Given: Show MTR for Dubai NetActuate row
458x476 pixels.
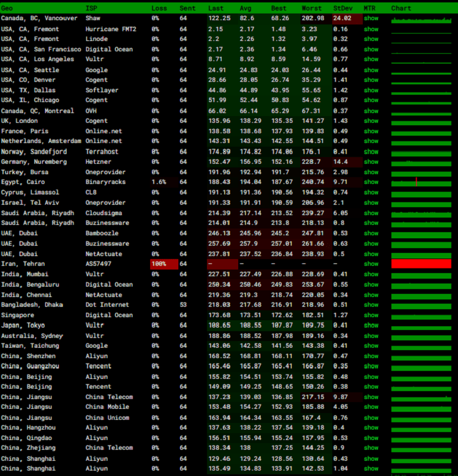Looking at the screenshot, I should click(371, 254).
